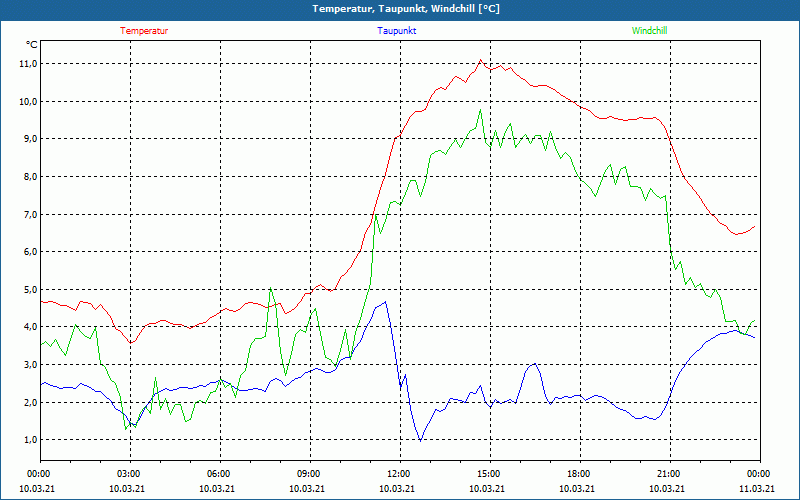Click the 6,0 y-axis value

click(30, 252)
